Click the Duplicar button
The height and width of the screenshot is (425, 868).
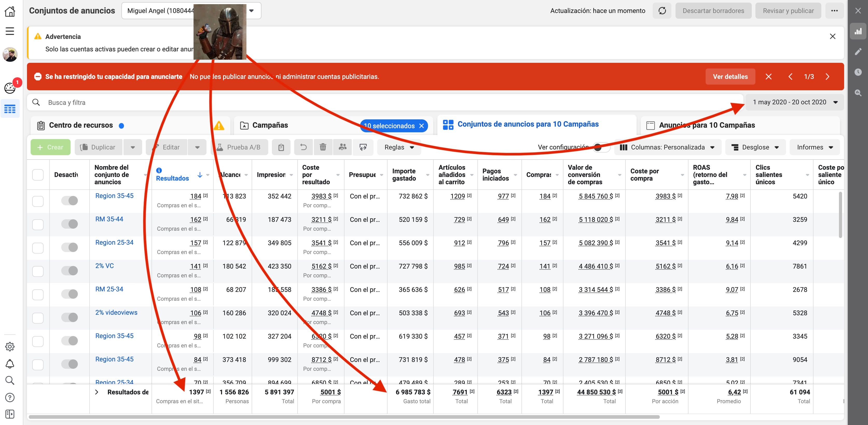(98, 147)
